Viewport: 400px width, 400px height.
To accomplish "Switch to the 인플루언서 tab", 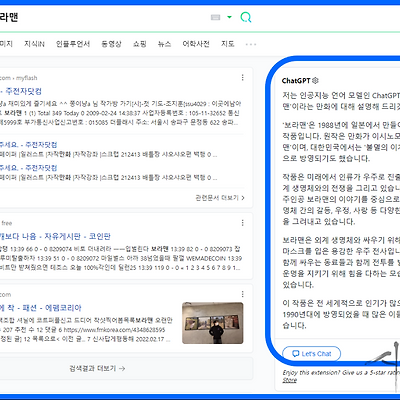I will point(73,44).
